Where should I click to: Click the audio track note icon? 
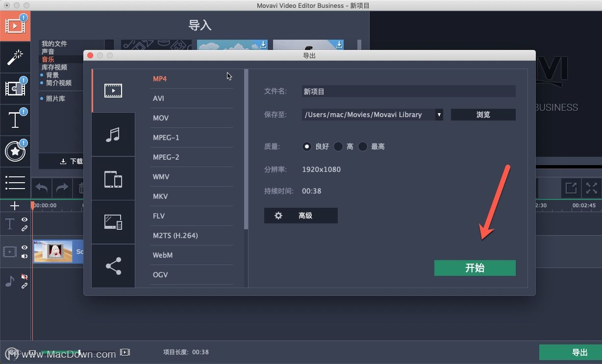point(10,281)
